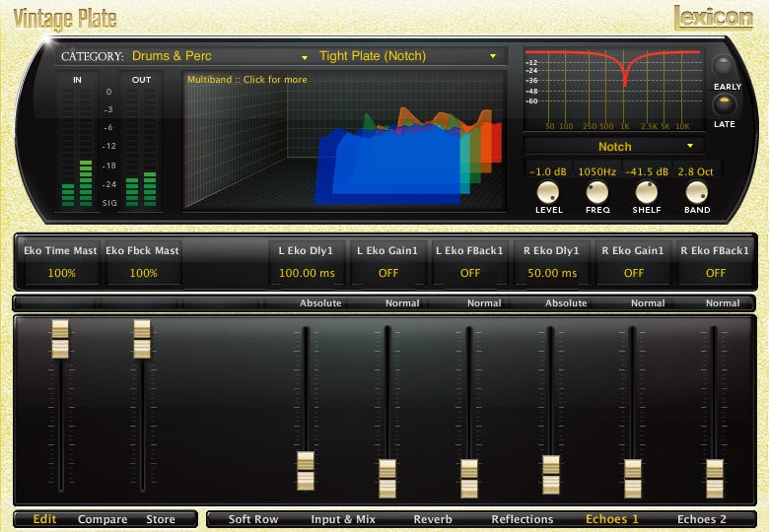The image size is (769, 532).
Task: Click the LEVEL knob
Action: pyautogui.click(x=548, y=192)
